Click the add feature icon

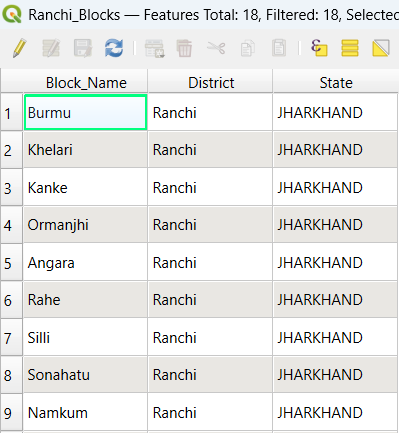point(155,49)
